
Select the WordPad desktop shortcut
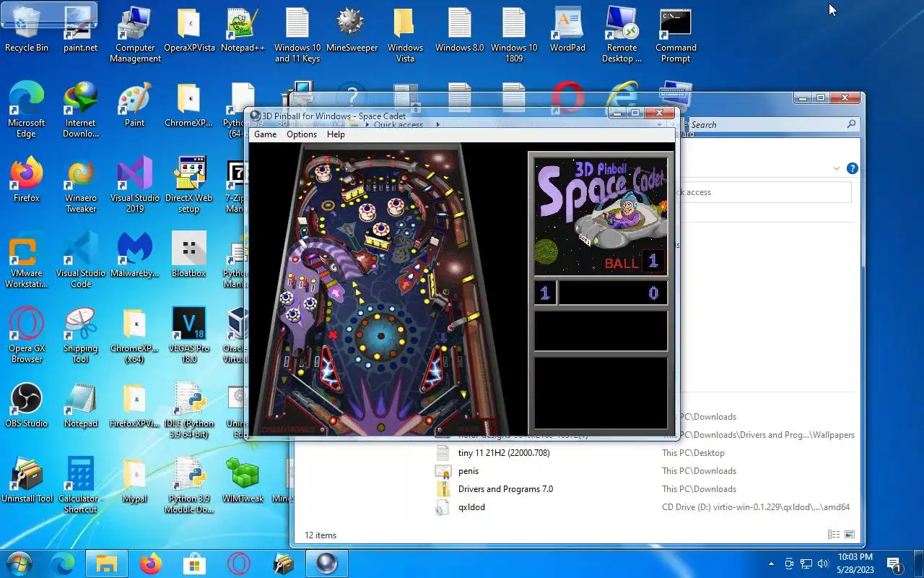pos(568,30)
